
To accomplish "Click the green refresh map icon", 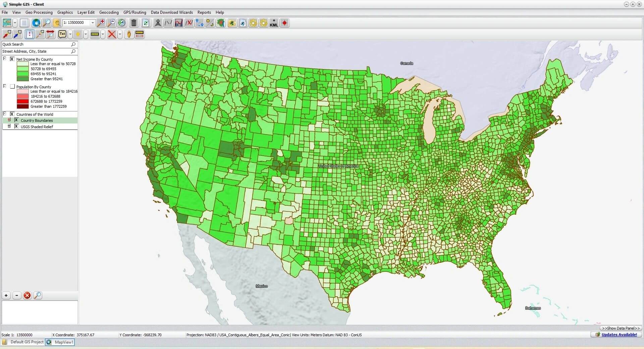I will click(x=146, y=23).
